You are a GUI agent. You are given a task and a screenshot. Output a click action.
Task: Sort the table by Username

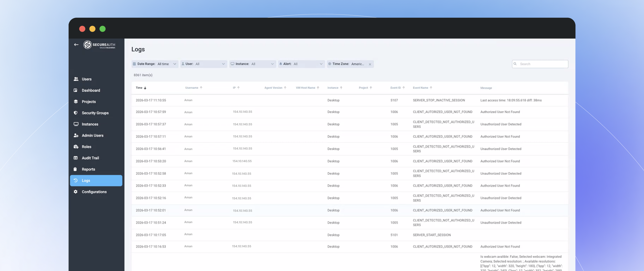tap(193, 88)
